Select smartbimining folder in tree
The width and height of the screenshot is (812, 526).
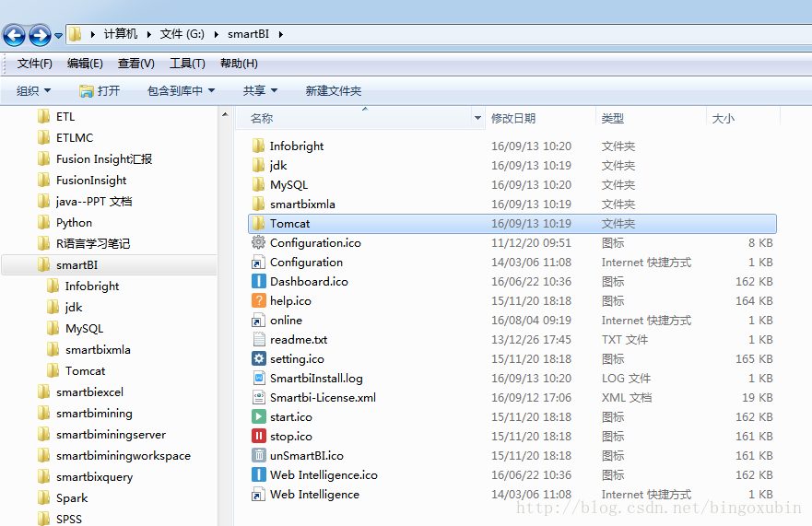pos(86,414)
